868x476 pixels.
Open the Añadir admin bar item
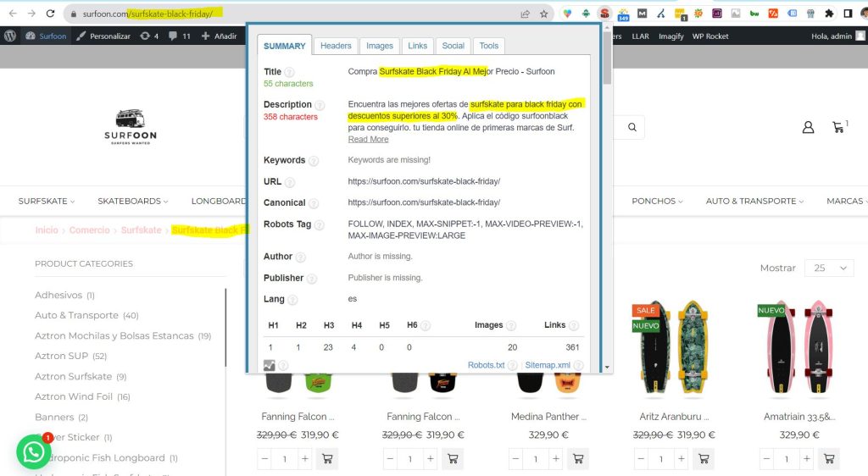click(x=220, y=36)
